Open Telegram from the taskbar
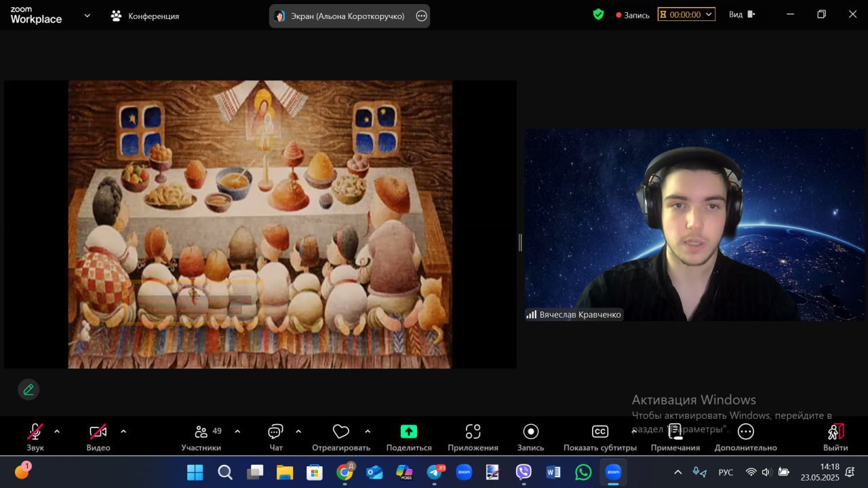This screenshot has width=868, height=488. pos(435,472)
